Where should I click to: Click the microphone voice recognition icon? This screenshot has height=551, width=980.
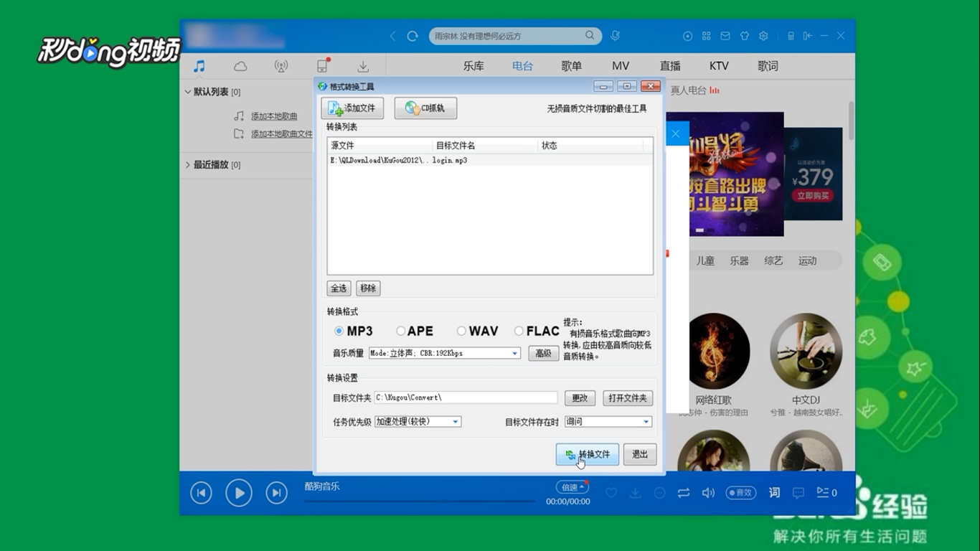pyautogui.click(x=616, y=36)
